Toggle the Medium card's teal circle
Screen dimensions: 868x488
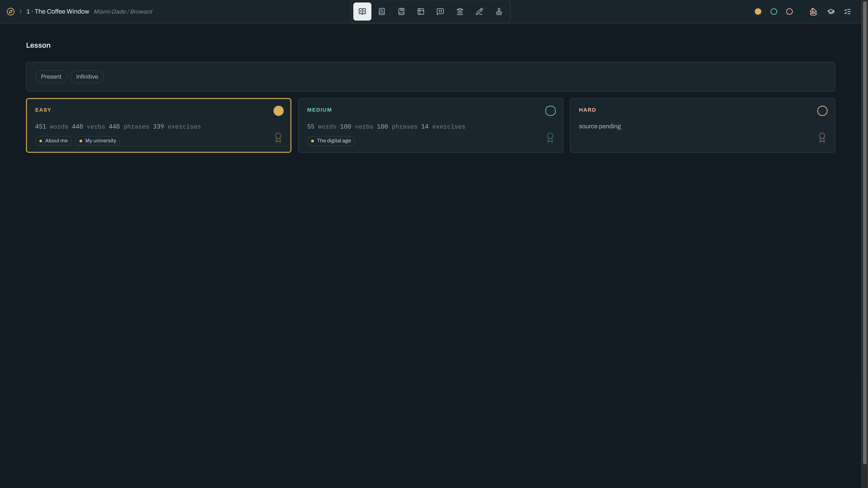pyautogui.click(x=551, y=111)
